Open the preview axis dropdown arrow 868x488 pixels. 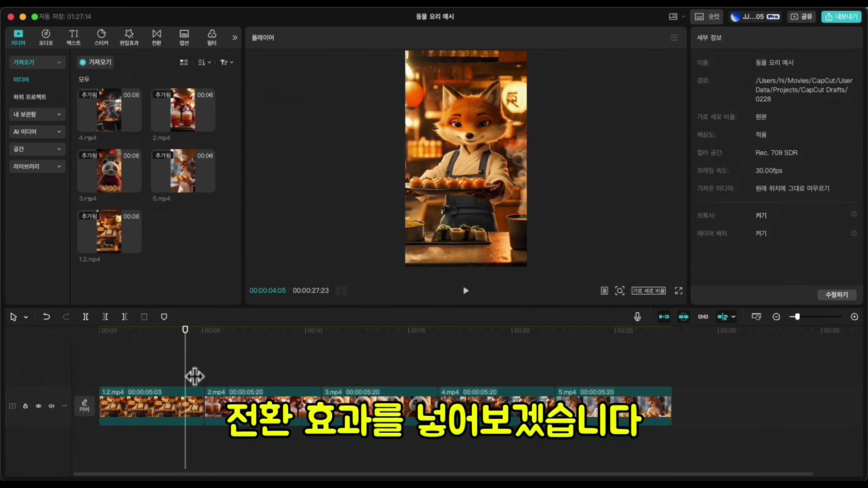[x=733, y=317]
